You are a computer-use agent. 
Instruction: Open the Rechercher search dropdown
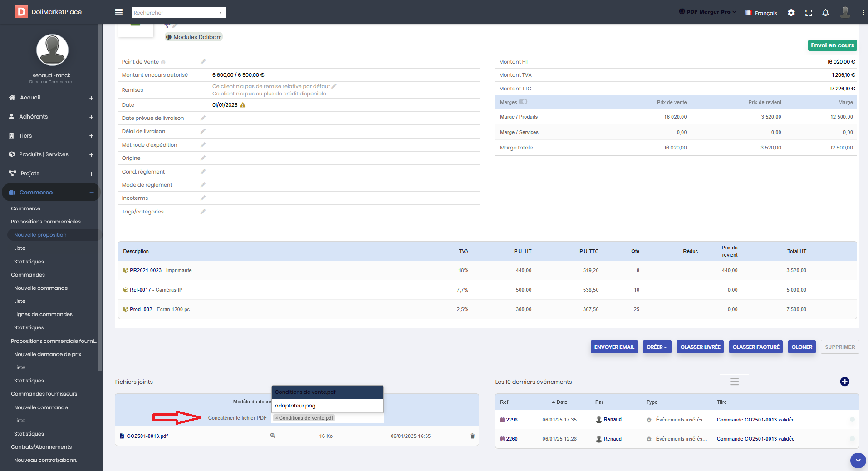click(178, 13)
